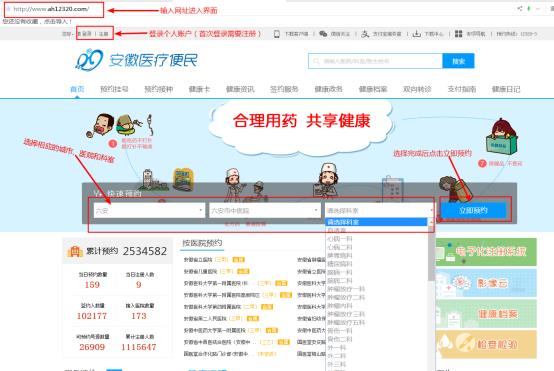Open the 健康卡 navigation tab
This screenshot has width=554, height=371.
click(199, 89)
